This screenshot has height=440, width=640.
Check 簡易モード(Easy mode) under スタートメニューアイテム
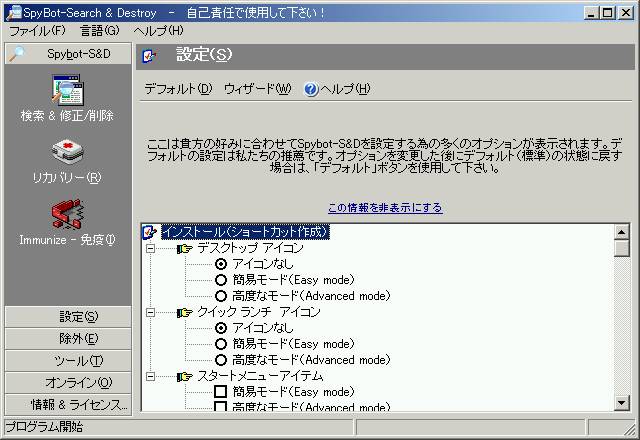pos(221,392)
